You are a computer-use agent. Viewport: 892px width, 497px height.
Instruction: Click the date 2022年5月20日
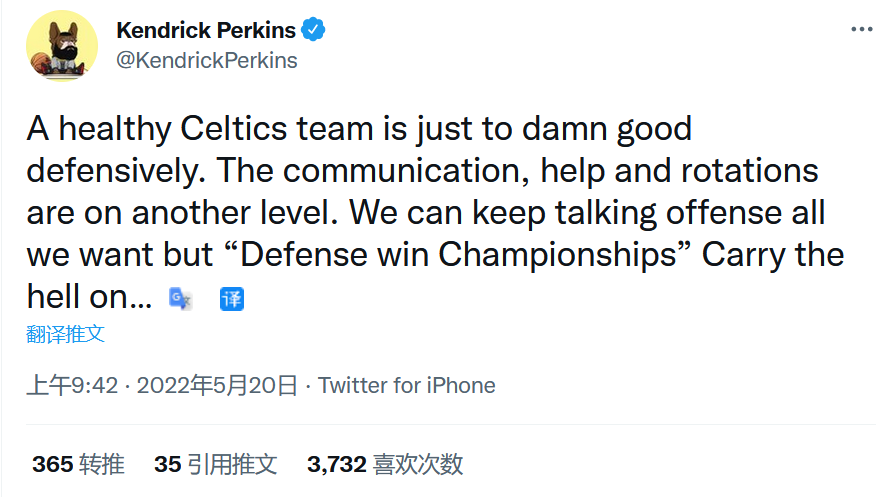click(x=217, y=385)
